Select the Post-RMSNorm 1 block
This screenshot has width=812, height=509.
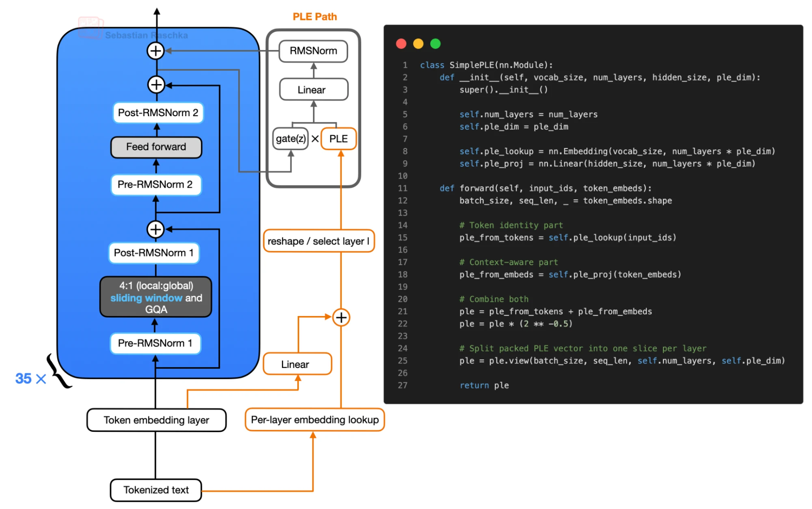coord(154,253)
